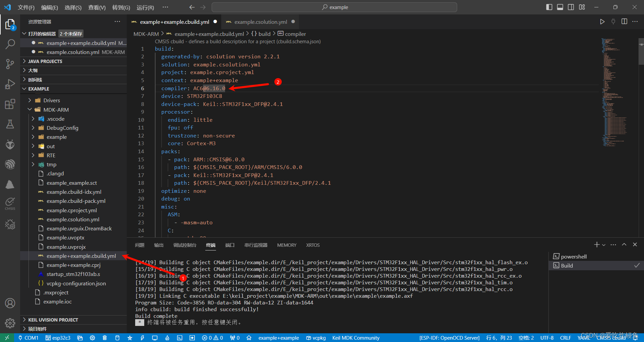Open the 运行(R) menu
This screenshot has height=342, width=644.
coord(145,7)
